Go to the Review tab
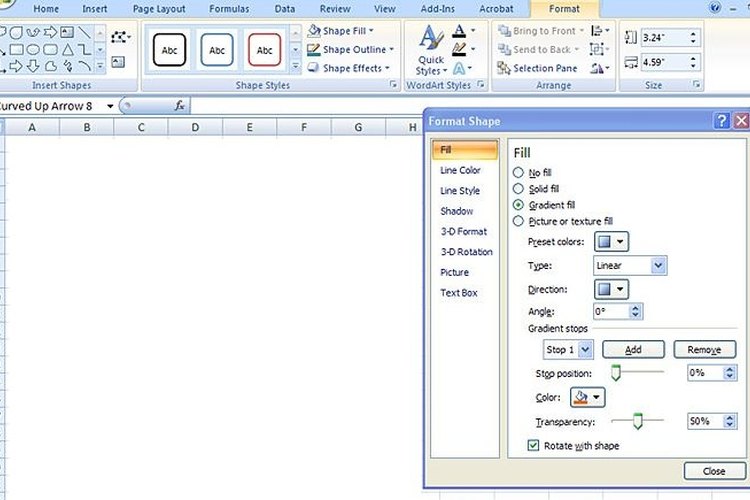Image resolution: width=750 pixels, height=500 pixels. pyautogui.click(x=335, y=9)
